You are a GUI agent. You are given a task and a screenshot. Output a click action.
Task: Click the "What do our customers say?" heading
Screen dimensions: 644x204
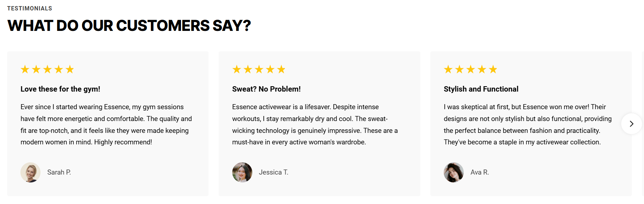click(129, 25)
